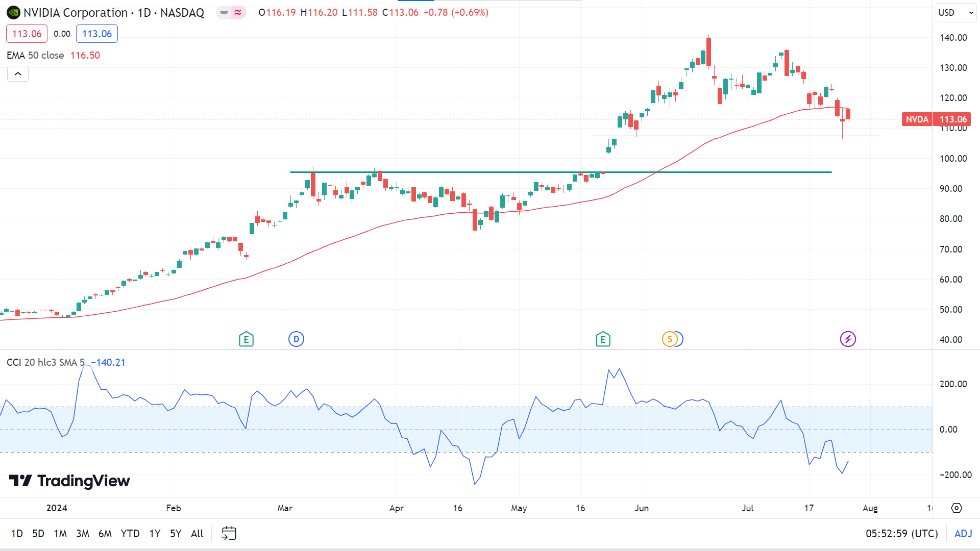980x551 pixels.
Task: Open the dividend D marker
Action: 296,339
